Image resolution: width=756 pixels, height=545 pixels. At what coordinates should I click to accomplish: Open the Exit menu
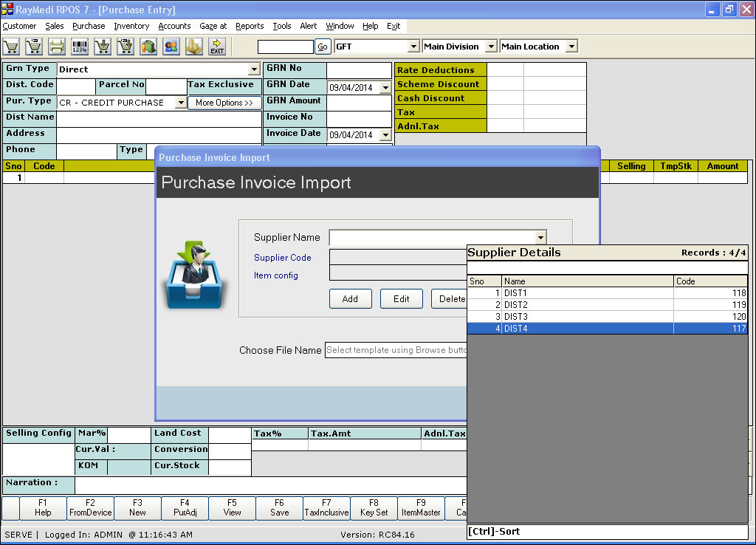click(394, 26)
